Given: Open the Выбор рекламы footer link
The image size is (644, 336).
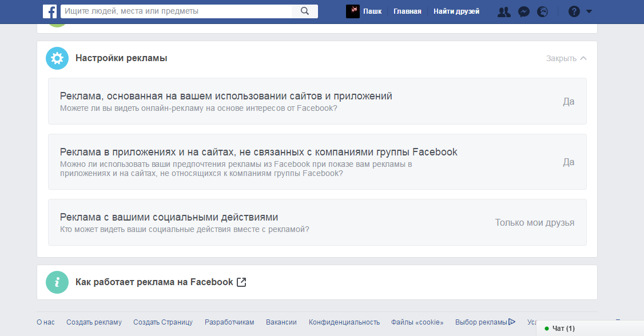Looking at the screenshot, I should (481, 322).
